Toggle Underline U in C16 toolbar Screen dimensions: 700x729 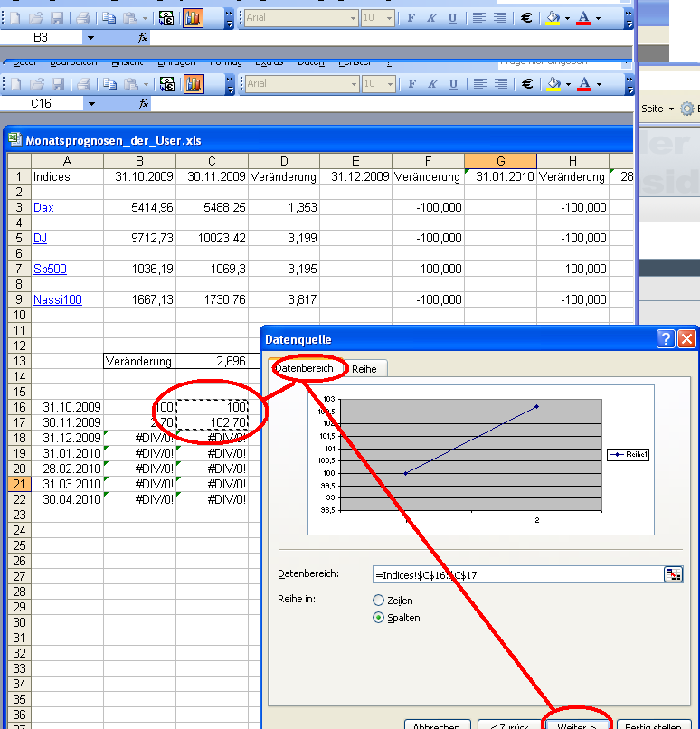[x=453, y=84]
